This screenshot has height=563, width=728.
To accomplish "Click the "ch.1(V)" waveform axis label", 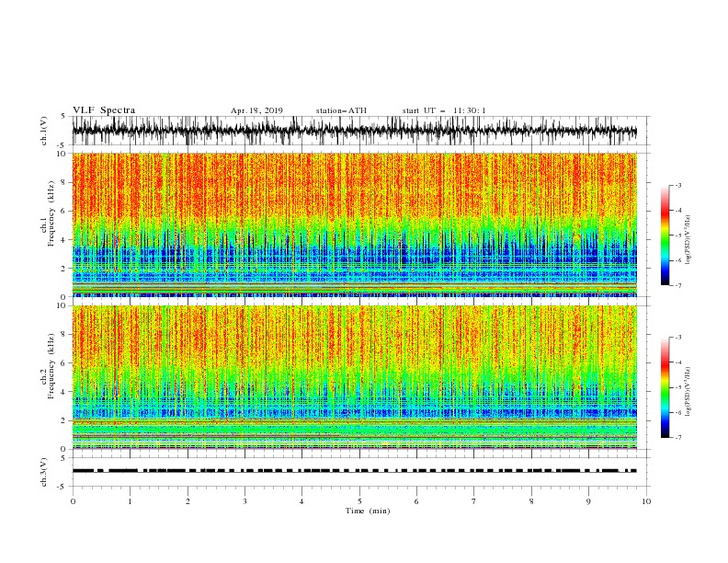I will pyautogui.click(x=44, y=131).
